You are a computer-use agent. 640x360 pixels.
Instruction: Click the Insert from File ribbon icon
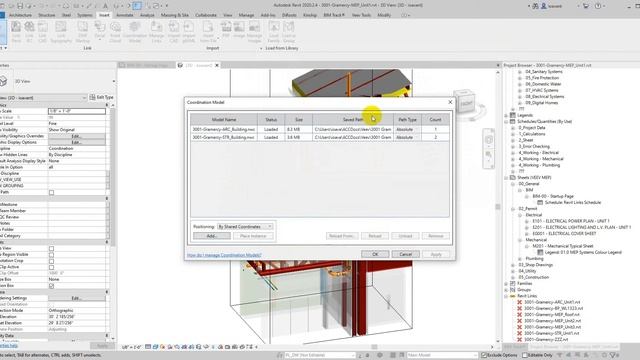tap(208, 31)
